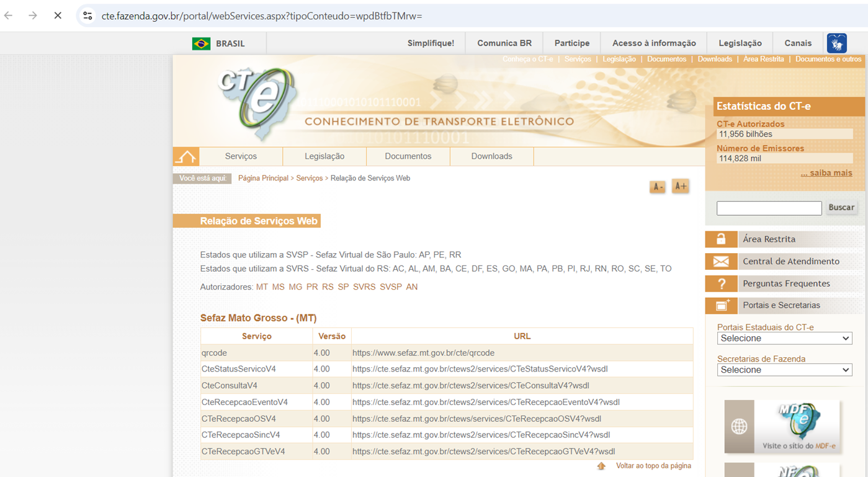Increase font size with A+ button
The width and height of the screenshot is (868, 477).
point(681,186)
